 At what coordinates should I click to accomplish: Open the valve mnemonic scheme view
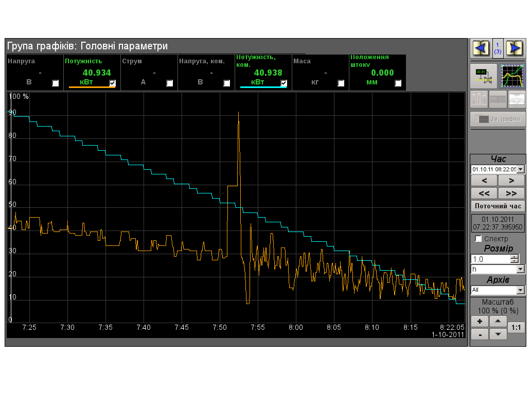click(x=483, y=76)
